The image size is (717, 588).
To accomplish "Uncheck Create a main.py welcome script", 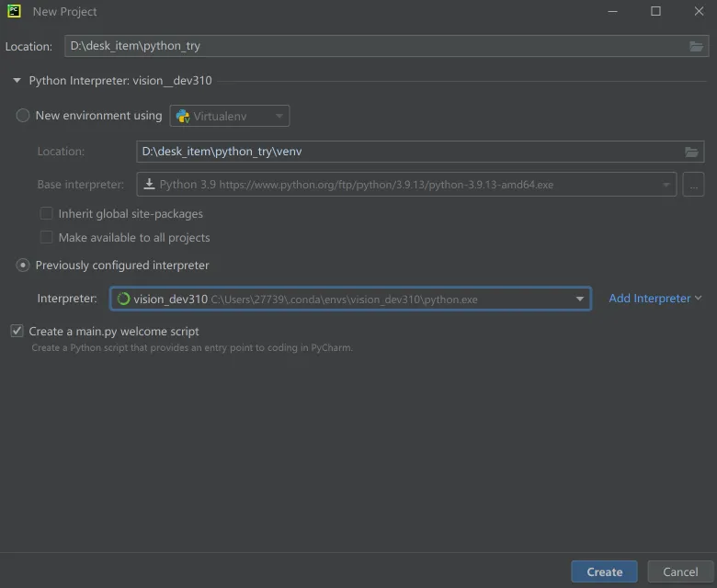I will (17, 331).
